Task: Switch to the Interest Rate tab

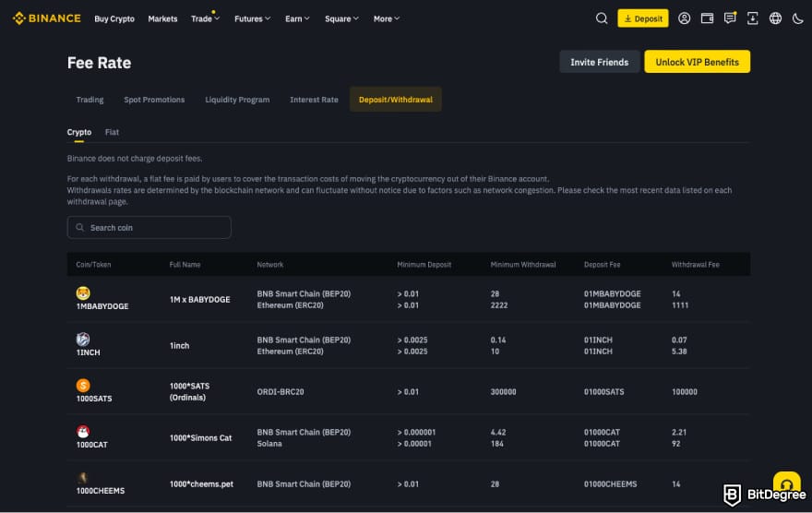Action: [314, 100]
